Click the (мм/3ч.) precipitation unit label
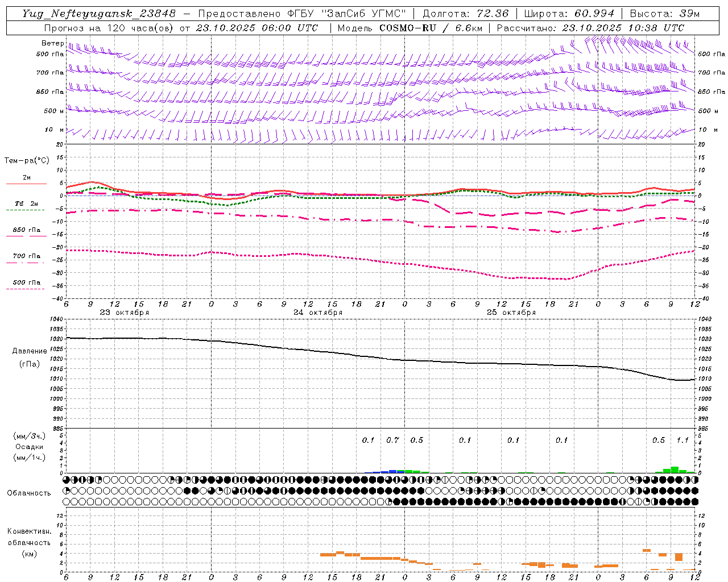The image size is (728, 582). point(30,436)
